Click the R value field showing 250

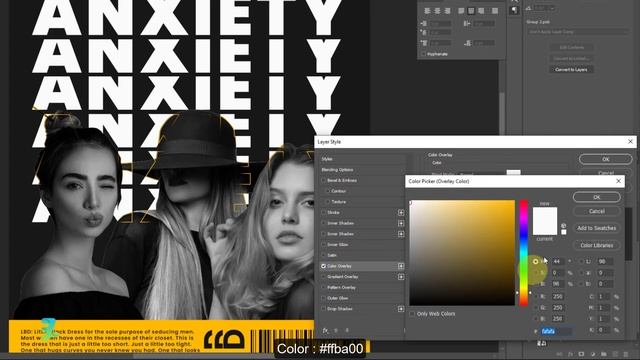[558, 297]
